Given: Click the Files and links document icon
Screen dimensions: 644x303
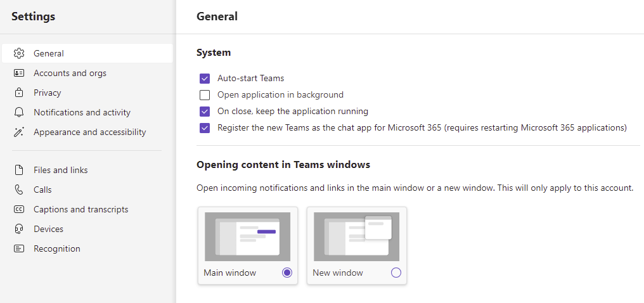Looking at the screenshot, I should click(19, 170).
